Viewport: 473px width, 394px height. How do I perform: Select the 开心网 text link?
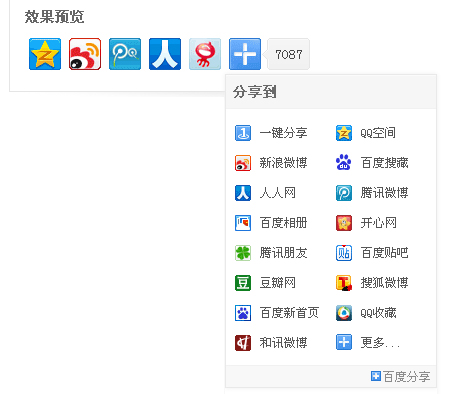pyautogui.click(x=379, y=223)
